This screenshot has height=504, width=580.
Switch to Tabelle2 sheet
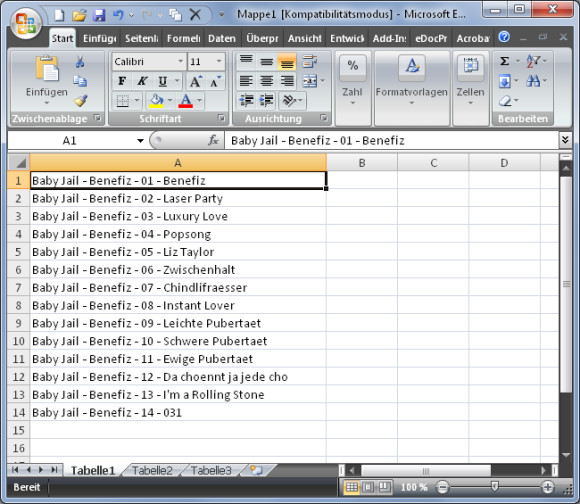point(152,470)
